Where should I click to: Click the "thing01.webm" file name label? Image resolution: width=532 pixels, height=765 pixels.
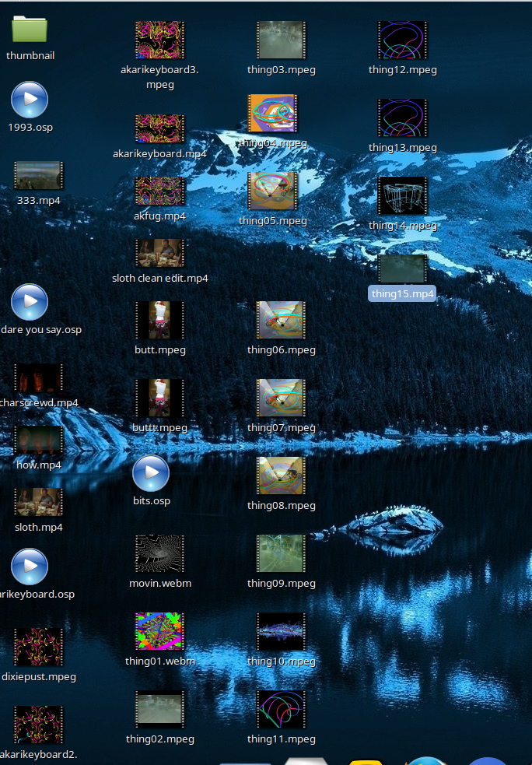(x=160, y=661)
